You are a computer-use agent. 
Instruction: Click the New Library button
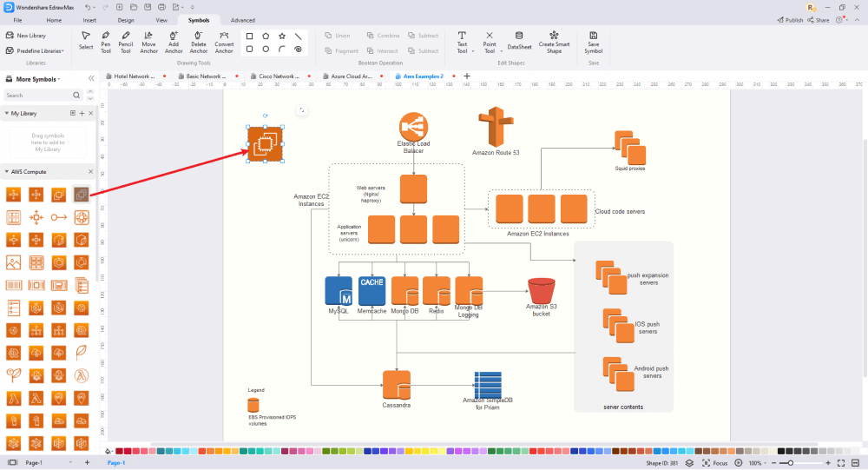coord(26,36)
